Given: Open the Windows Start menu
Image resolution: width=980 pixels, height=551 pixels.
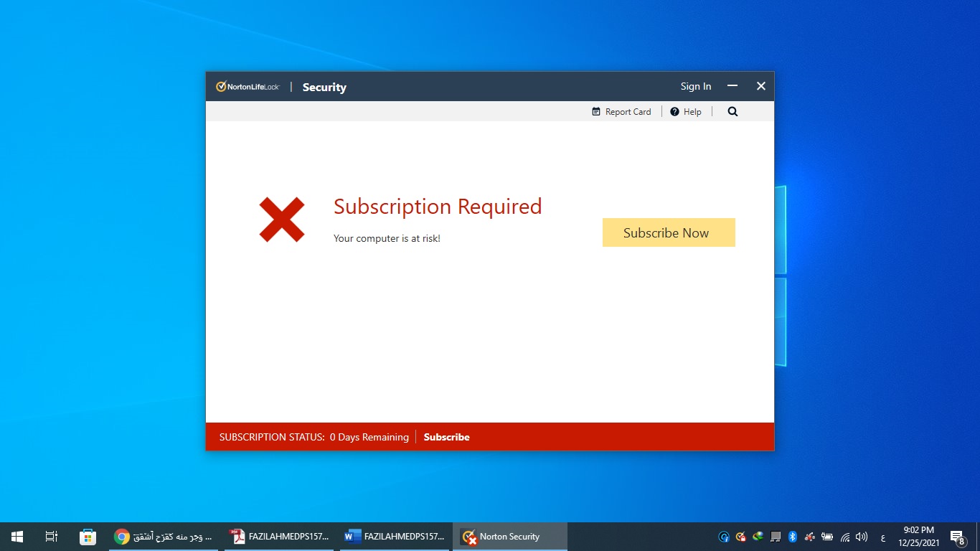Looking at the screenshot, I should coord(17,537).
